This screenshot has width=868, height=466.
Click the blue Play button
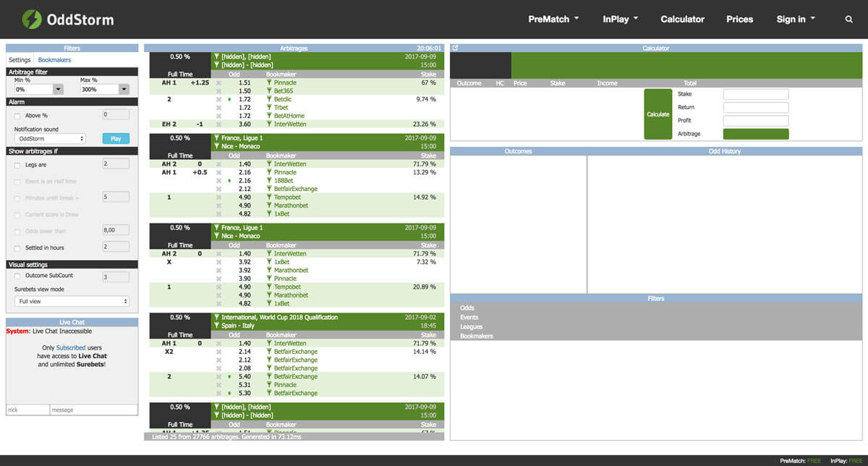[x=116, y=138]
